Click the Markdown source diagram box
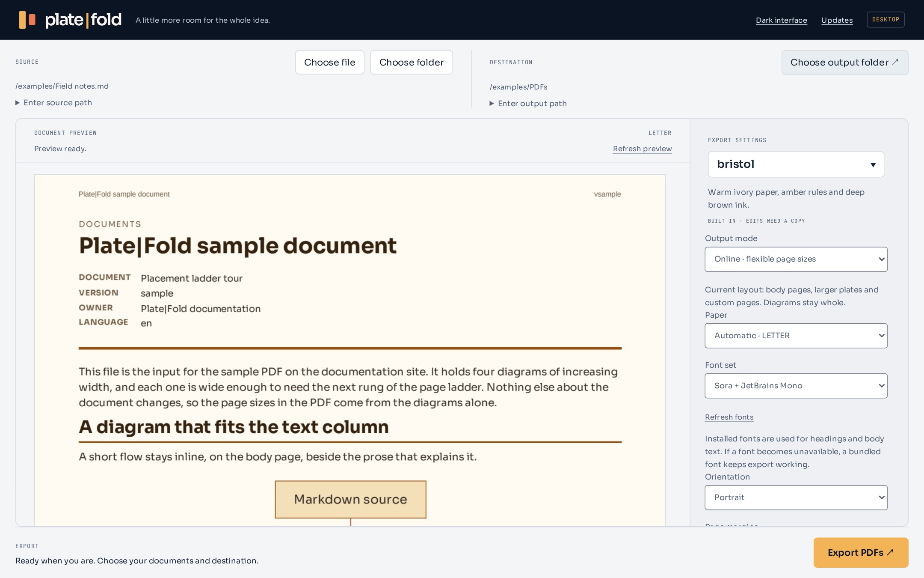Image resolution: width=924 pixels, height=578 pixels. pos(350,500)
